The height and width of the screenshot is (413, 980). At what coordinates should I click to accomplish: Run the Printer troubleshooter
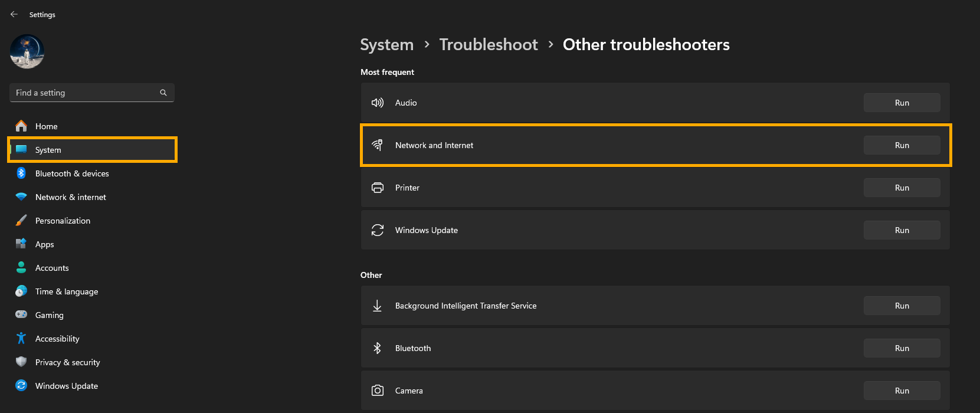pos(902,188)
